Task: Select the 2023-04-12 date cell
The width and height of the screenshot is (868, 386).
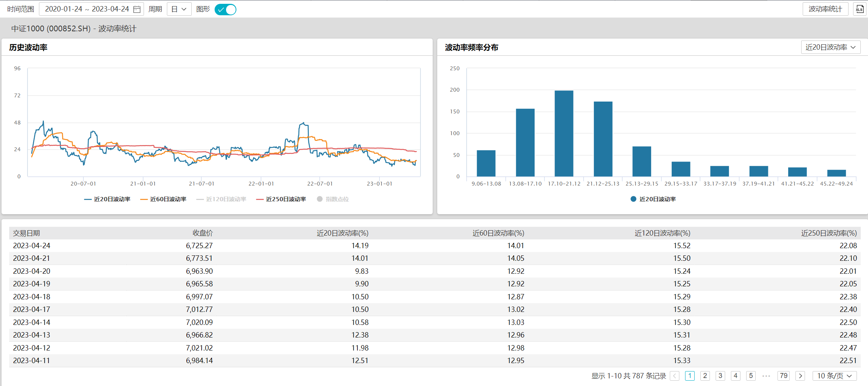Action: [x=32, y=348]
